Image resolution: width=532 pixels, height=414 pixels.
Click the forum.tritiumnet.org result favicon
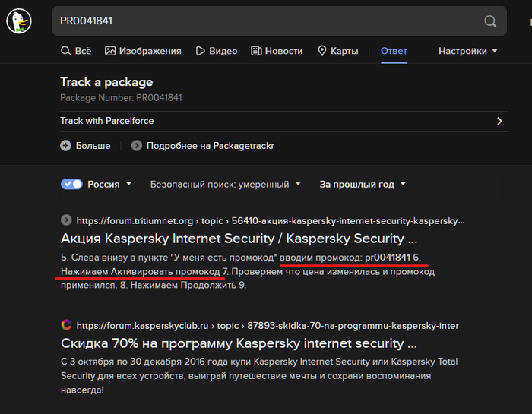[x=67, y=220]
